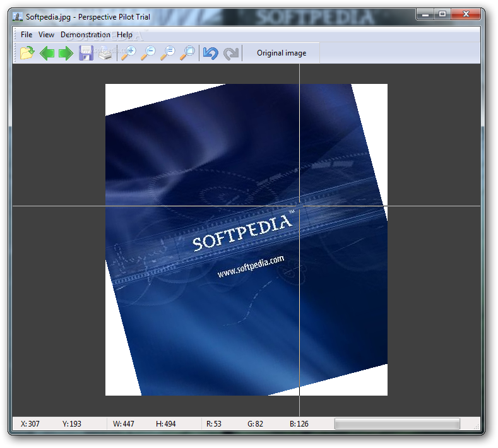498x448 pixels.
Task: Click the R: 53 color value
Action: coord(214,424)
